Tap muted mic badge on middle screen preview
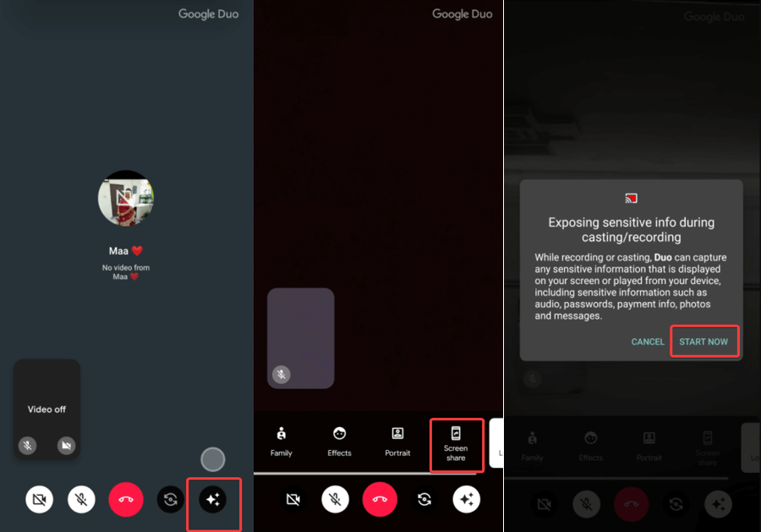The width and height of the screenshot is (761, 532). 282,374
